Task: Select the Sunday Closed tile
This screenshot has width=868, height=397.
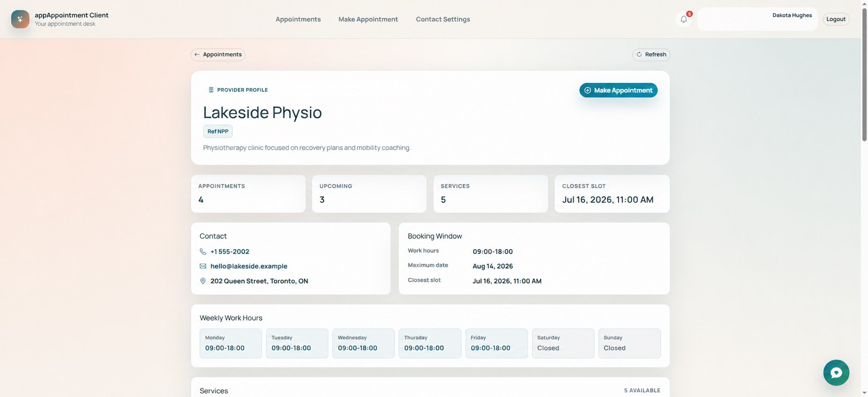Action: pos(630,343)
